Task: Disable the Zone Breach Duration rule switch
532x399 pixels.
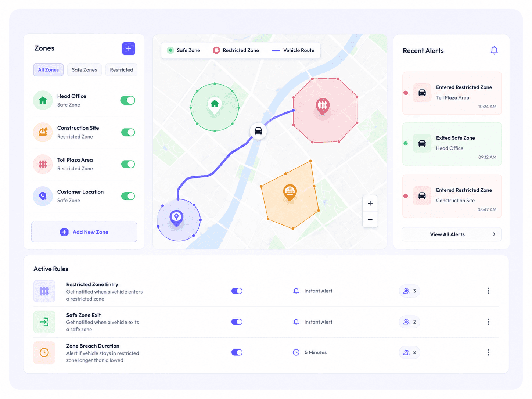Action: [237, 352]
